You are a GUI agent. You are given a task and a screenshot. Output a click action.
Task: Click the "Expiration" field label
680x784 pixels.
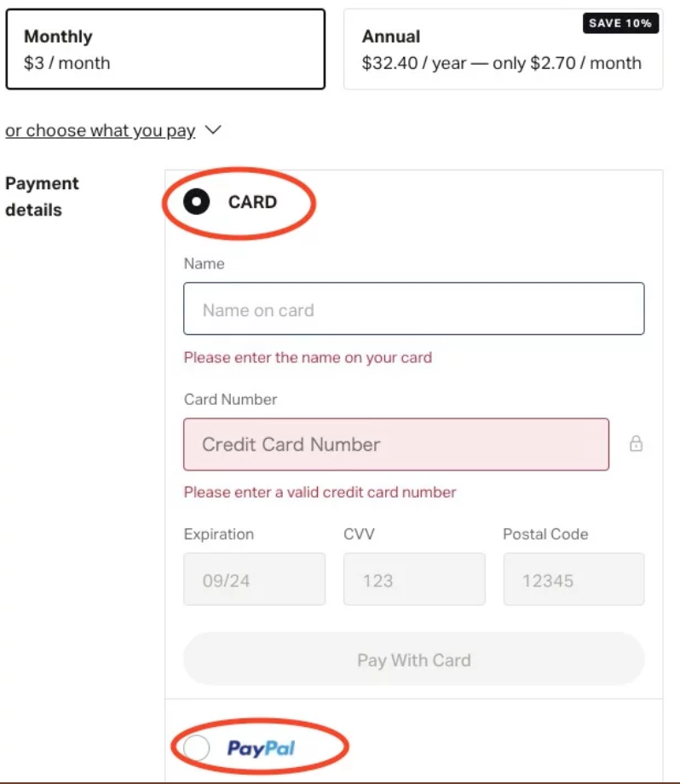click(x=218, y=534)
